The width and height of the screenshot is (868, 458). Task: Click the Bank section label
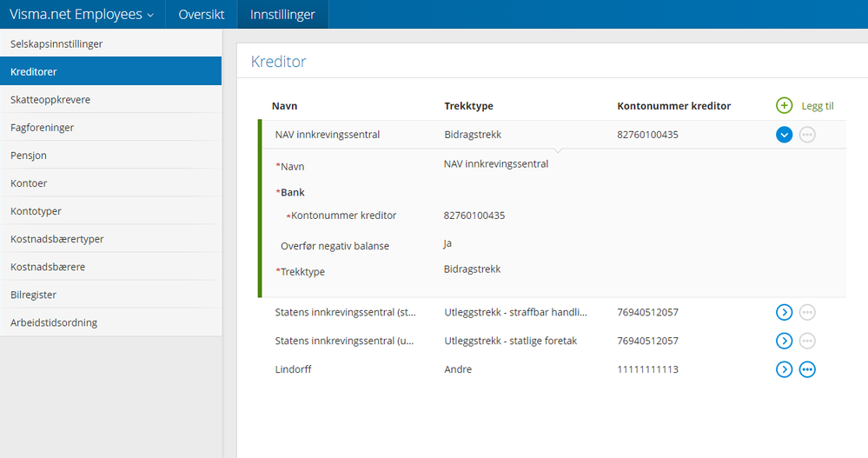pos(292,192)
